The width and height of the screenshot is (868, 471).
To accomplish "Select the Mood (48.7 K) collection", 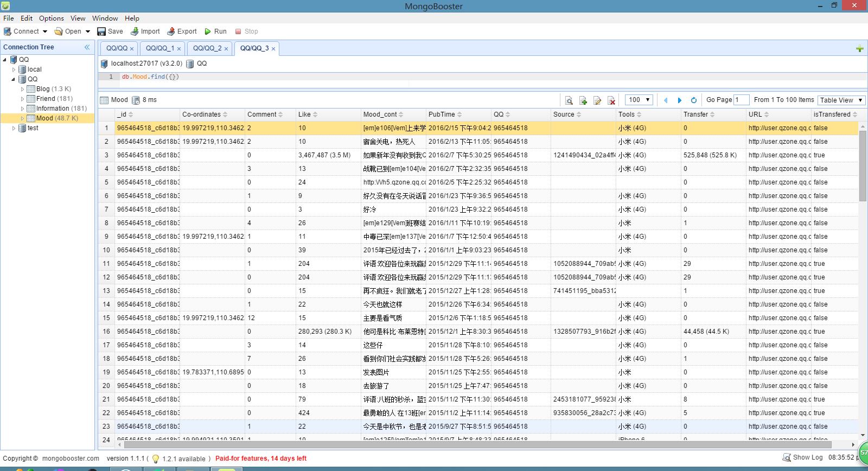I will (x=57, y=118).
